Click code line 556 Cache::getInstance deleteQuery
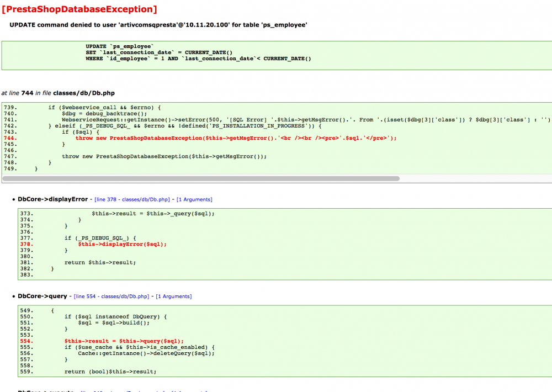Screen dimensions: 552x392 pos(146,353)
